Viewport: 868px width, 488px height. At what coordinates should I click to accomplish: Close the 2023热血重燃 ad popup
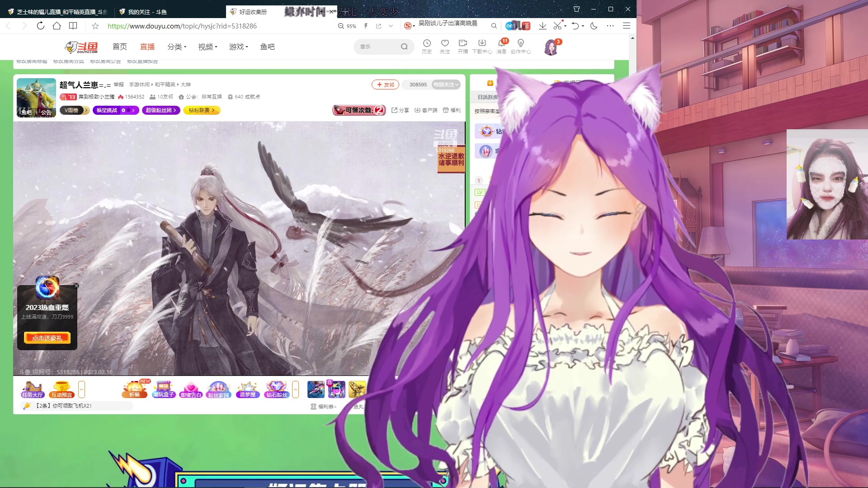pyautogui.click(x=76, y=286)
